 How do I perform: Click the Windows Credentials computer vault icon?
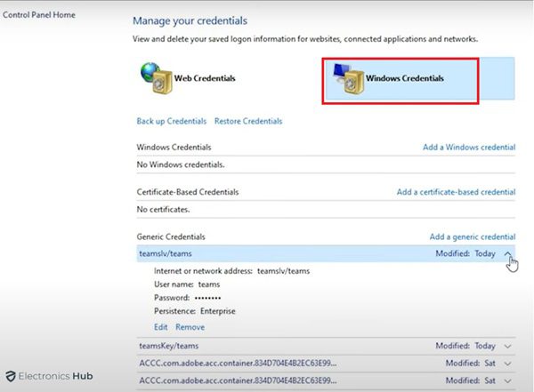point(348,79)
